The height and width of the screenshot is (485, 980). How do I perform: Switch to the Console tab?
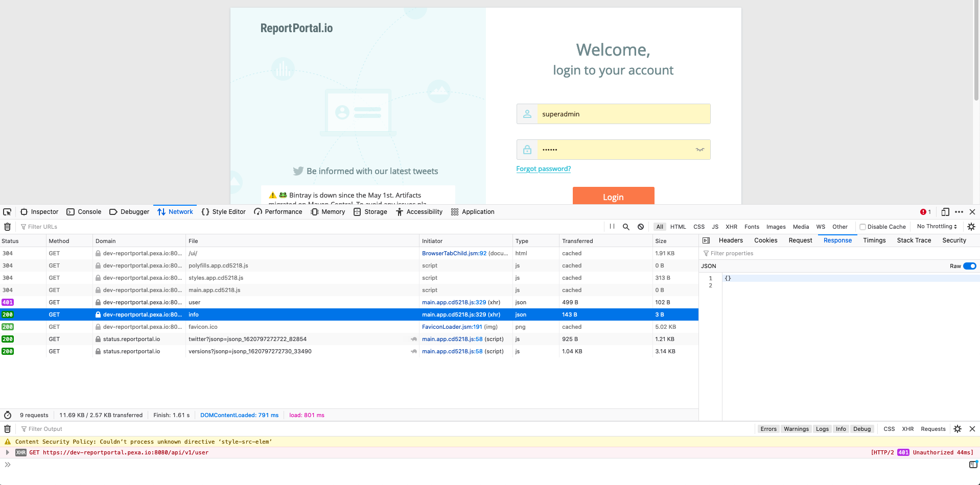coord(84,212)
